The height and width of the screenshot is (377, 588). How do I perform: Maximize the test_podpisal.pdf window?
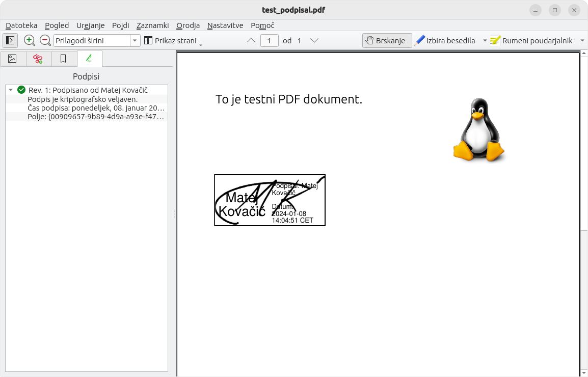555,10
